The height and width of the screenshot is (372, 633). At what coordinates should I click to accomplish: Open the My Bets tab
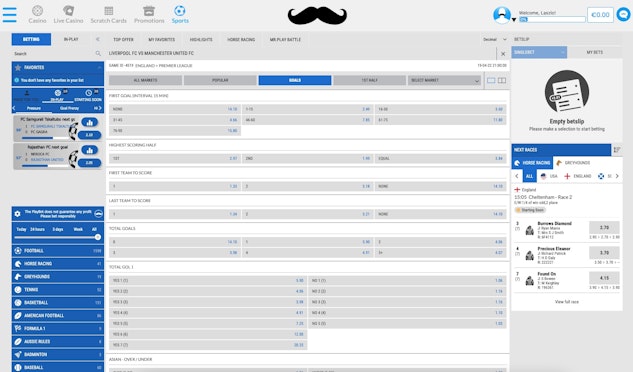594,52
